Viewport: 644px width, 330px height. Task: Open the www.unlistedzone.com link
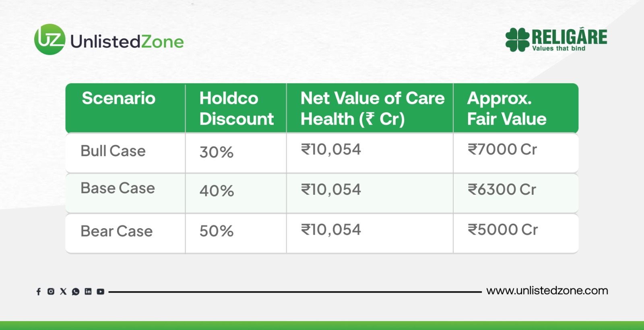click(x=547, y=291)
